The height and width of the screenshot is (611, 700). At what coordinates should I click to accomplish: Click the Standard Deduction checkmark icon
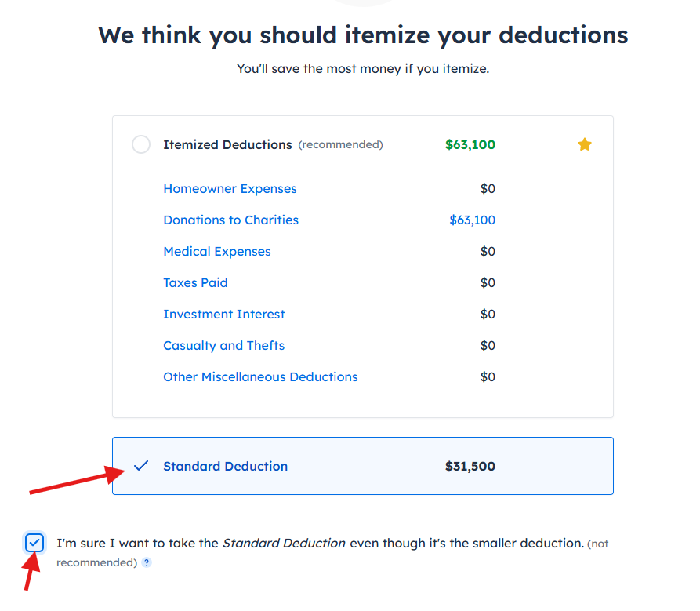[141, 466]
